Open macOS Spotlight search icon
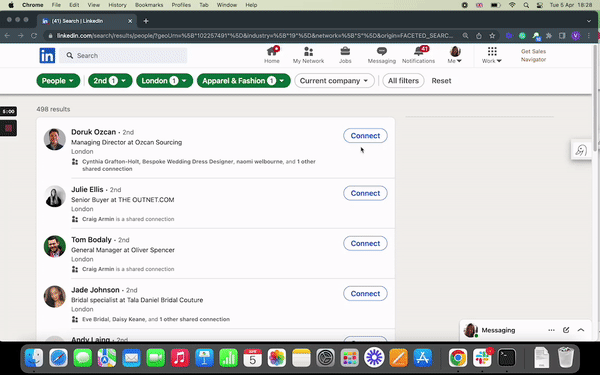Viewport: 600px width, 375px height. pyautogui.click(x=526, y=5)
